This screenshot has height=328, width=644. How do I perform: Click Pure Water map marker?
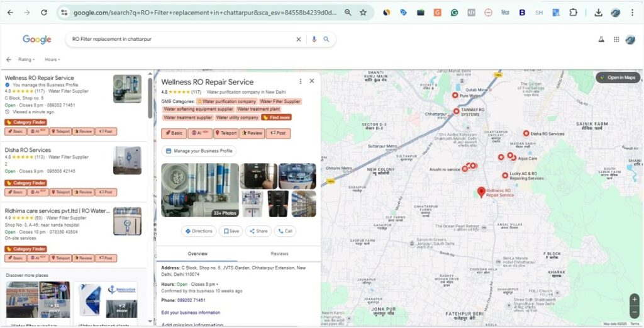click(455, 95)
